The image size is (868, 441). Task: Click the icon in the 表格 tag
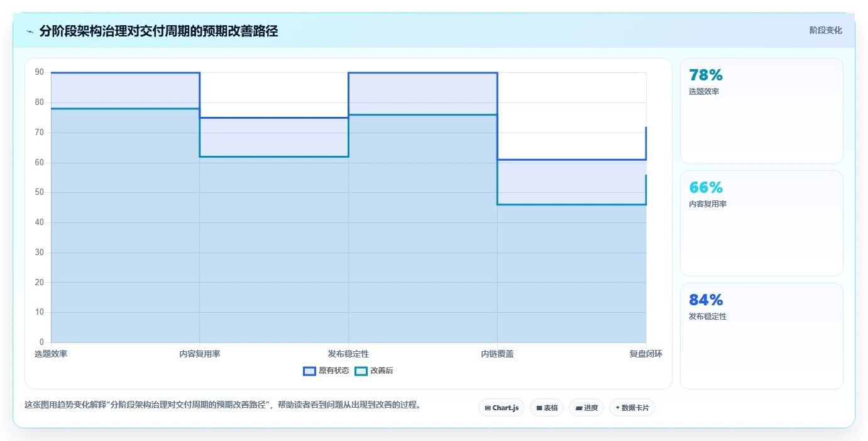(539, 408)
